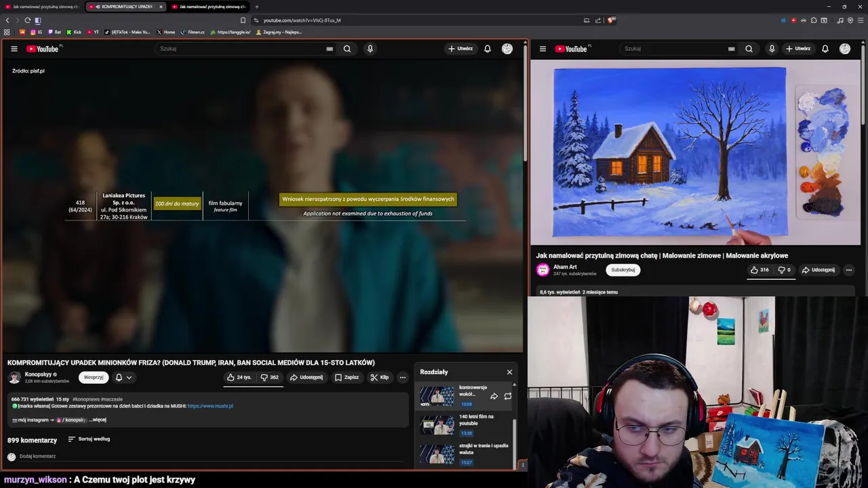Click the magnifier search button, right window

click(x=749, y=49)
